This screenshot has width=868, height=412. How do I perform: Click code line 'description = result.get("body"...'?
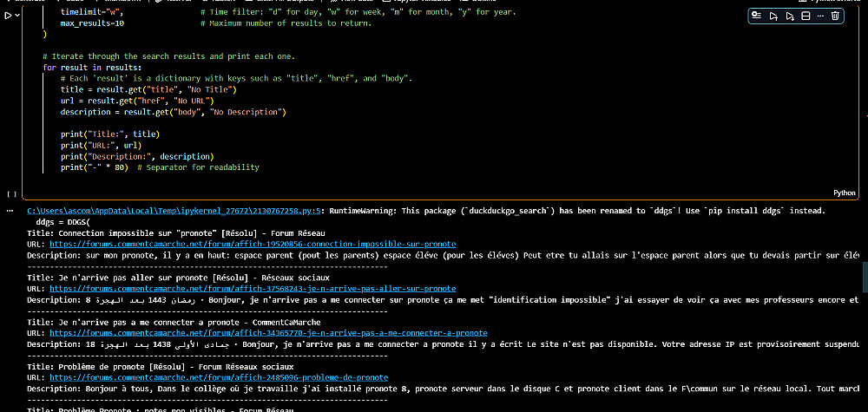coord(174,112)
